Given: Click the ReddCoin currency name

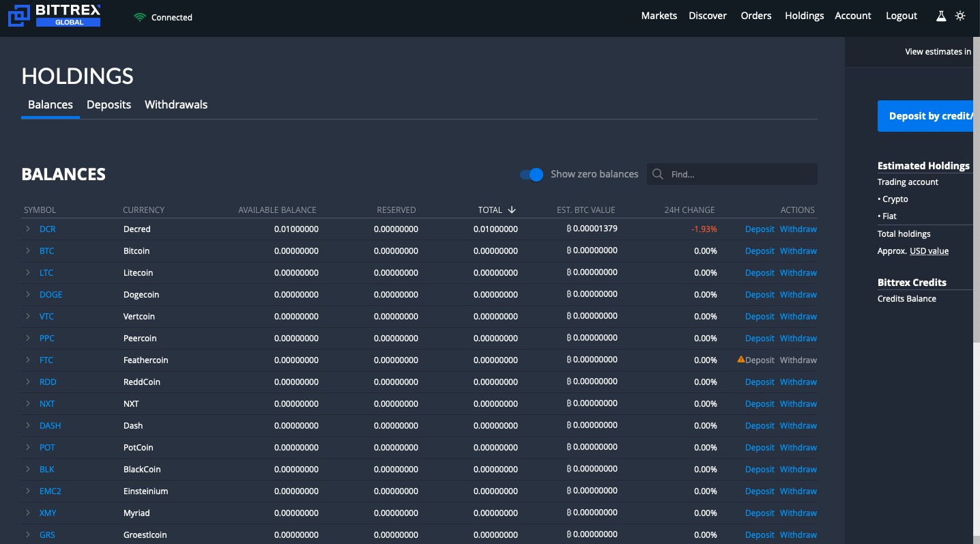Looking at the screenshot, I should [142, 382].
